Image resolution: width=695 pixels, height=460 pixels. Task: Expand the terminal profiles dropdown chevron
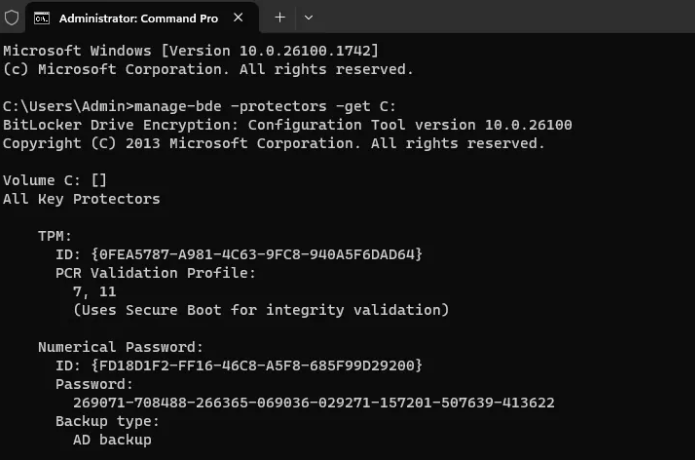pyautogui.click(x=308, y=18)
